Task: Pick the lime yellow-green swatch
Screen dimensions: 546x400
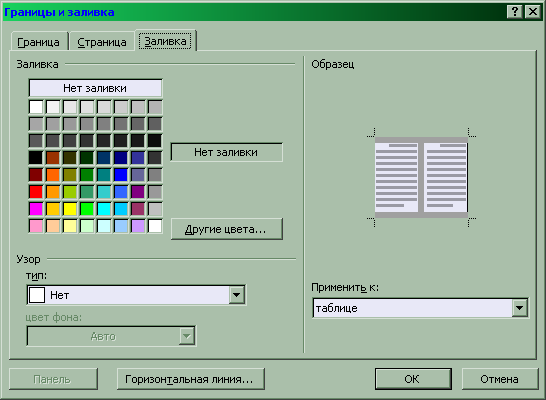Action: (70, 192)
